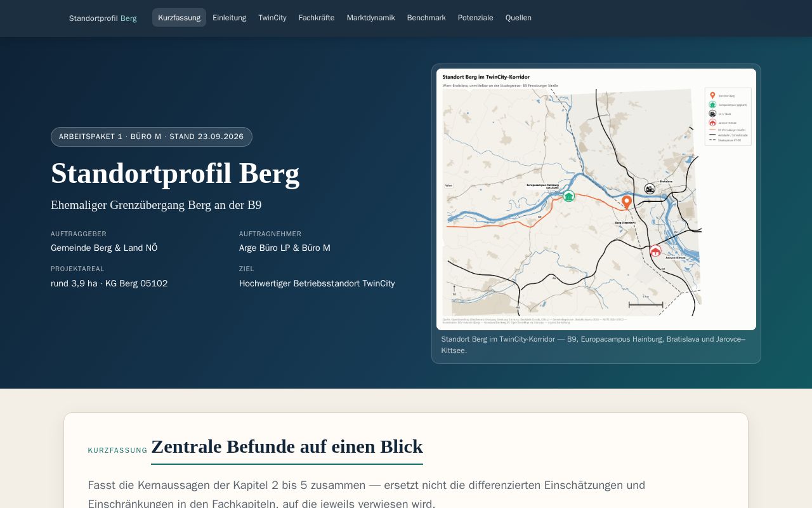Click the heading 'Zentrale Befunde auf einen Blick'
This screenshot has width=812, height=508.
tap(287, 447)
